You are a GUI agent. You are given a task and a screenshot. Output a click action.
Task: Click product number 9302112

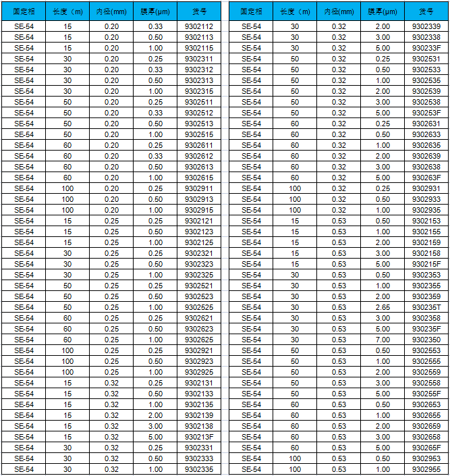[x=198, y=26]
